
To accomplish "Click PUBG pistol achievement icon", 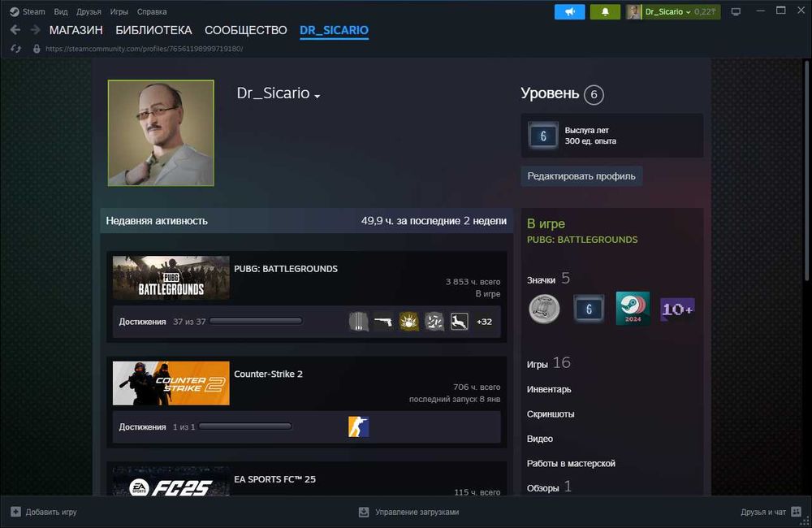I will tap(383, 321).
